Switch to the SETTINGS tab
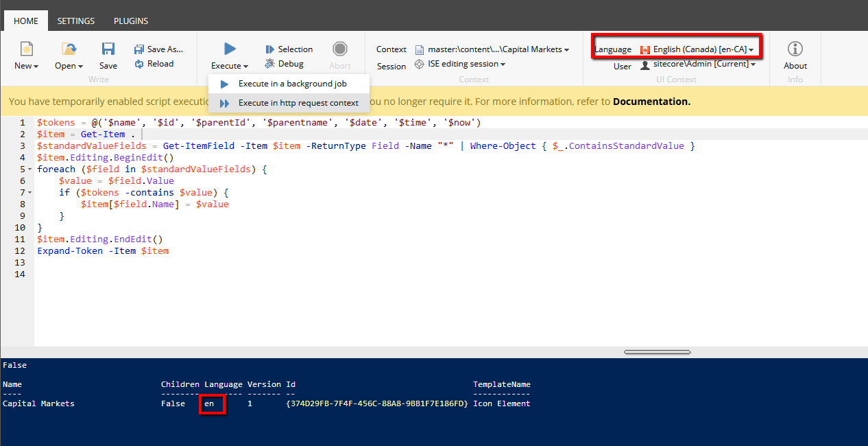 (75, 21)
